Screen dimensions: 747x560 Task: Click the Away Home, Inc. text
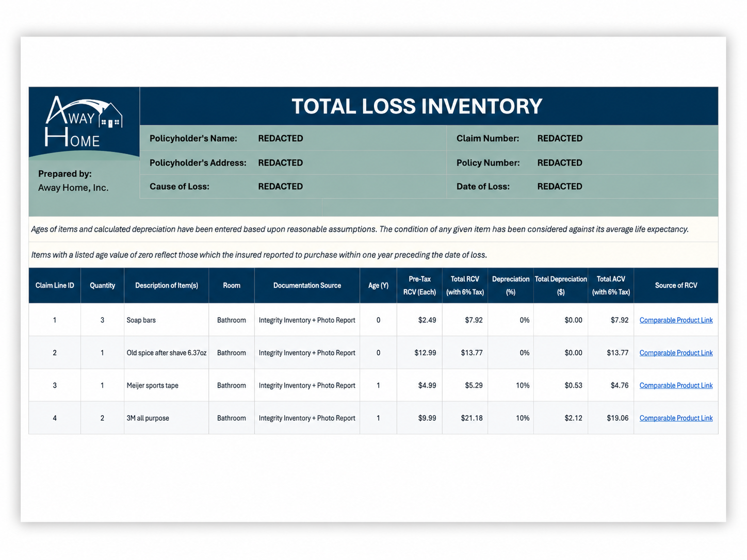tap(73, 188)
